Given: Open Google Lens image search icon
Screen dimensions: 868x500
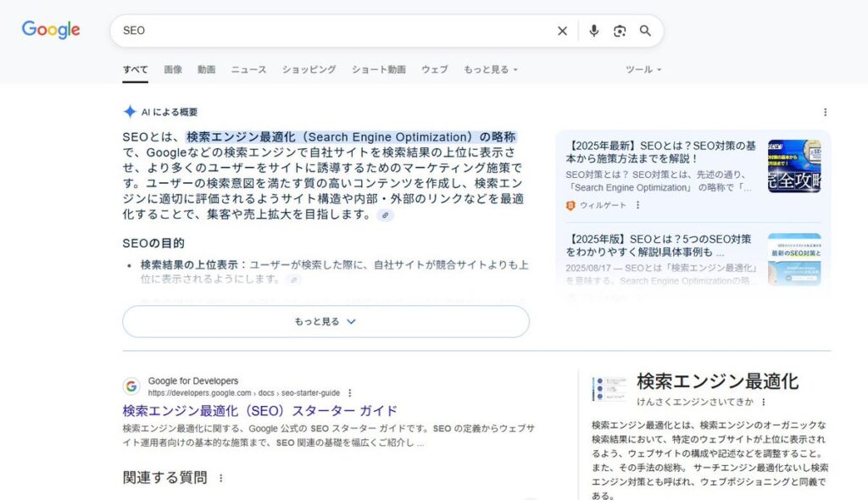Looking at the screenshot, I should tap(620, 31).
